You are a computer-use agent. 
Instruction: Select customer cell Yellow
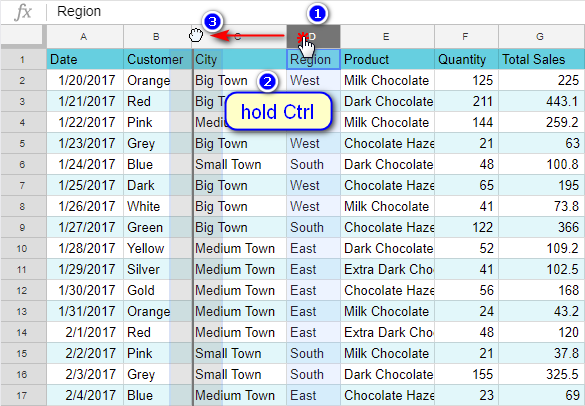158,249
